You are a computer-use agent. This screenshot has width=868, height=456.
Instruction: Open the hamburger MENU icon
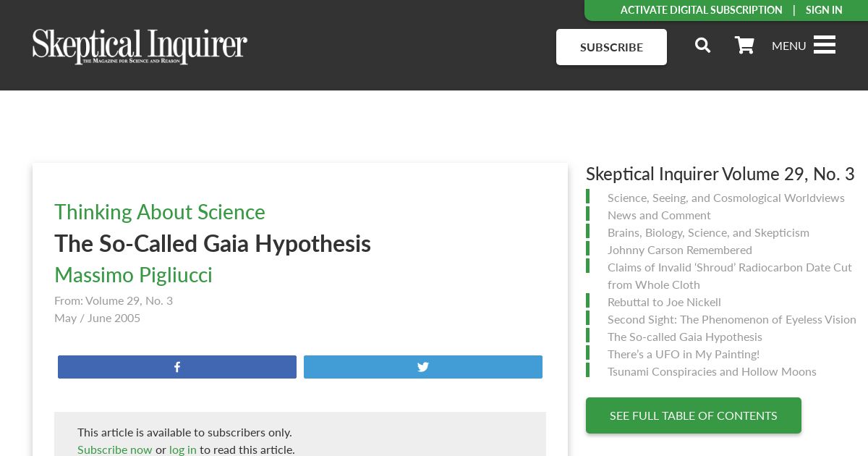[x=825, y=45]
